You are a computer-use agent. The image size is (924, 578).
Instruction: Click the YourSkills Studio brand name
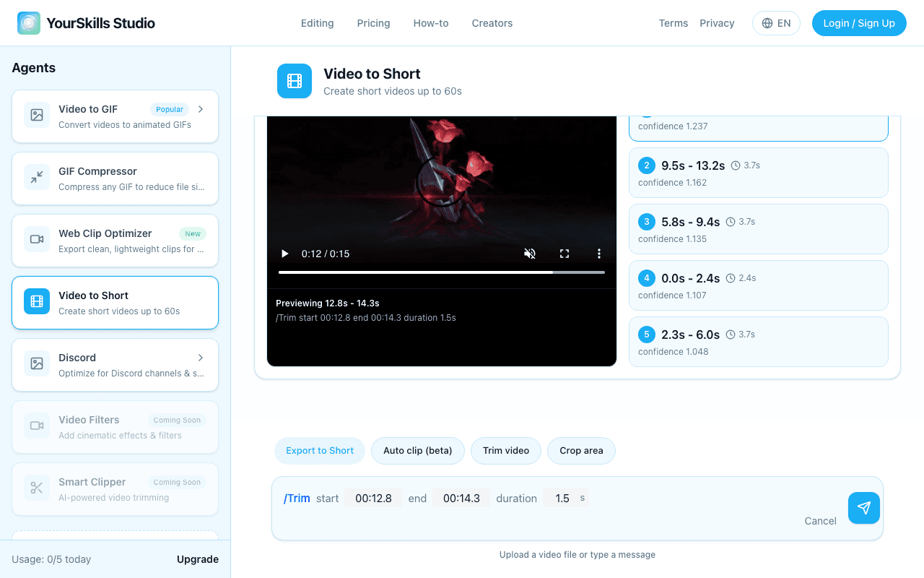100,23
